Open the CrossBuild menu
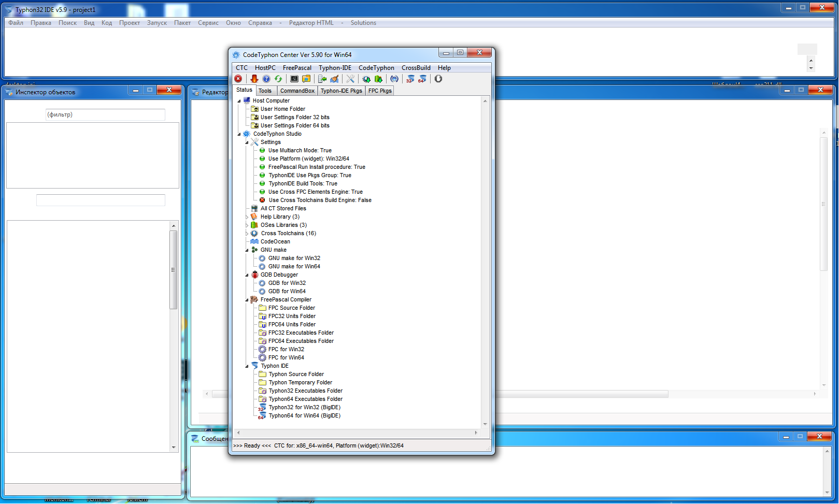The width and height of the screenshot is (839, 504). (416, 68)
